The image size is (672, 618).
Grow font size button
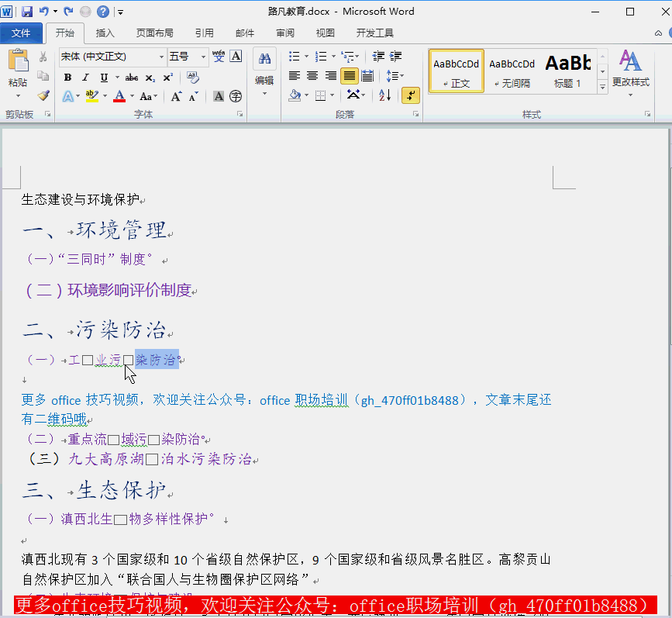[x=176, y=96]
